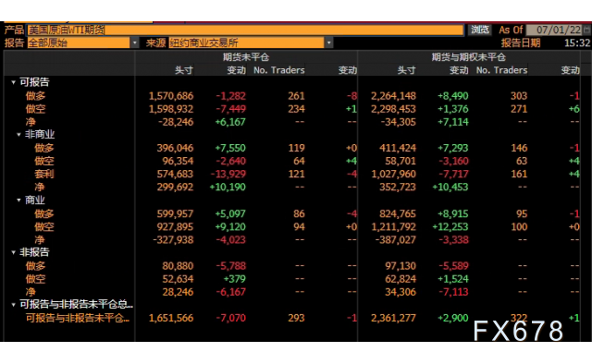Click the value 396,046
Viewport: 592px width, 364px height.
pos(175,148)
